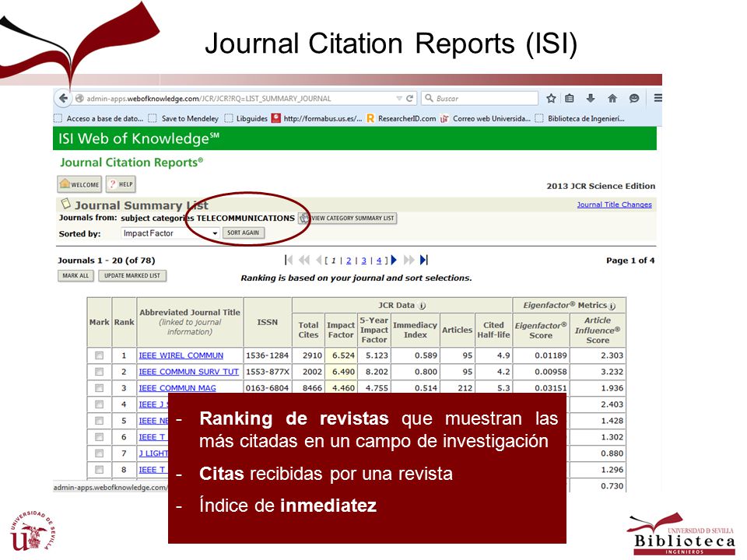Open the bookmarks list icon

point(570,99)
